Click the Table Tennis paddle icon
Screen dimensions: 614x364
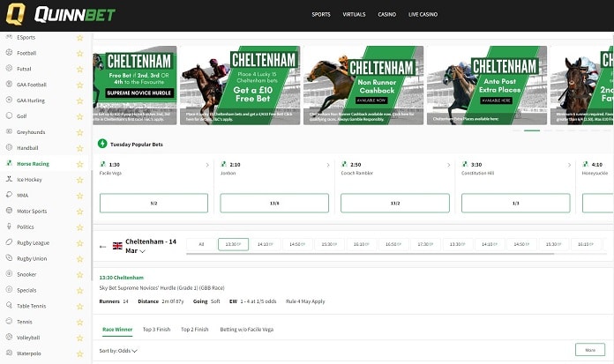tap(9, 305)
